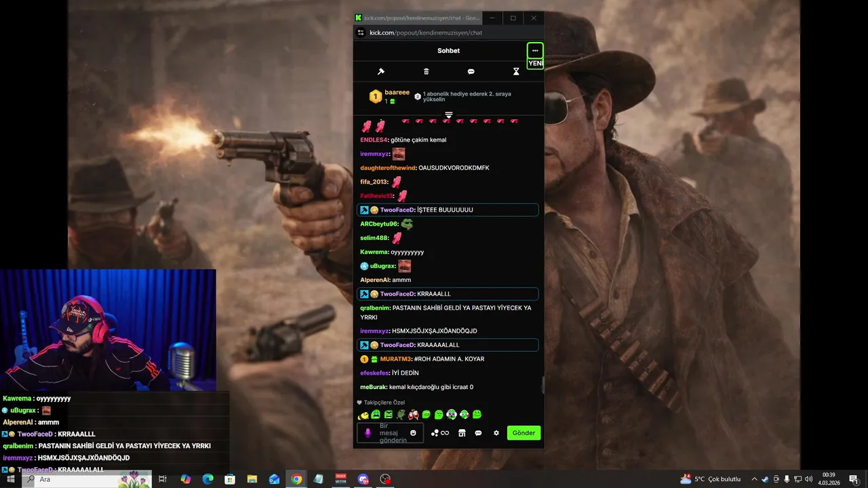This screenshot has width=868, height=488.
Task: Insert the crying green emote
Action: coord(376,415)
